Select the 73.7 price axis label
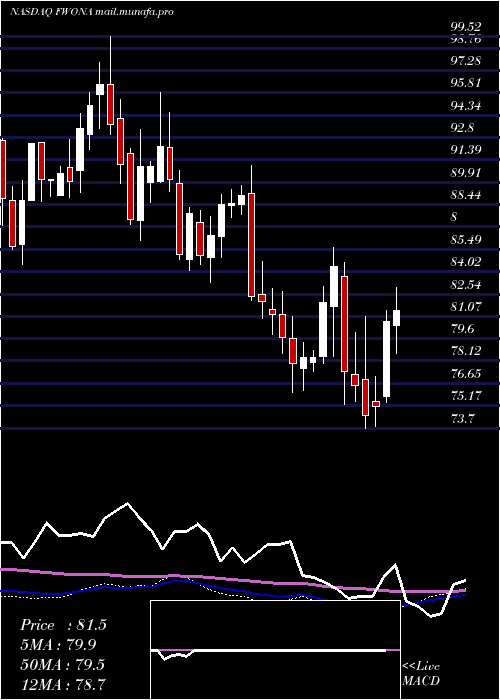The image size is (500, 700). pyautogui.click(x=462, y=419)
